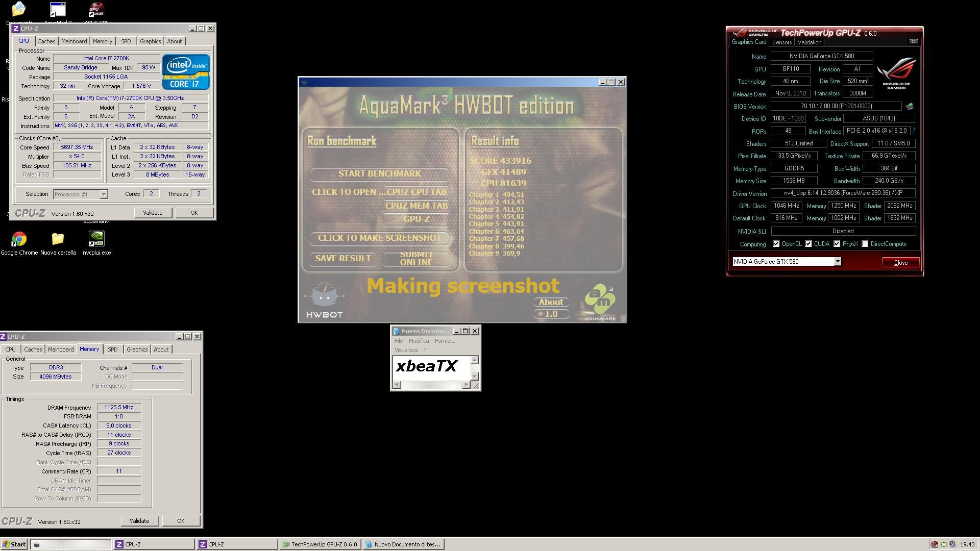Switch to Sensors tab in GPU-Z
980x551 pixels.
pos(781,42)
